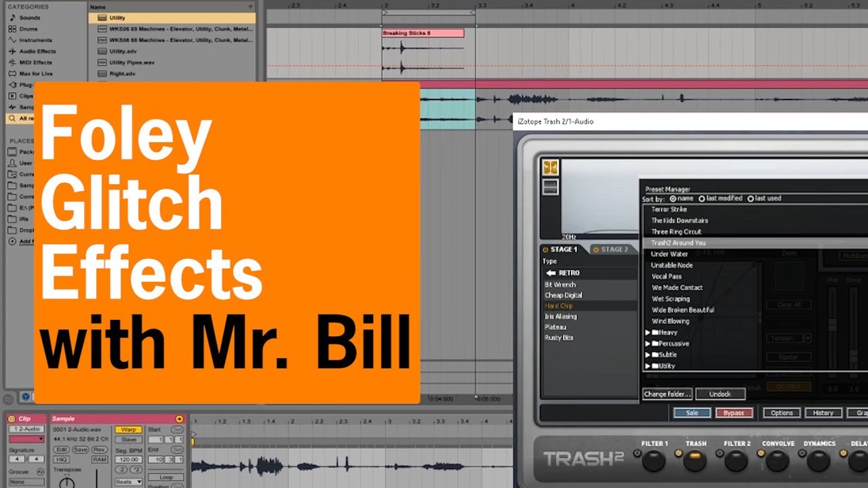The image size is (868, 488).
Task: Click the signature numerator field
Action: tap(17, 460)
